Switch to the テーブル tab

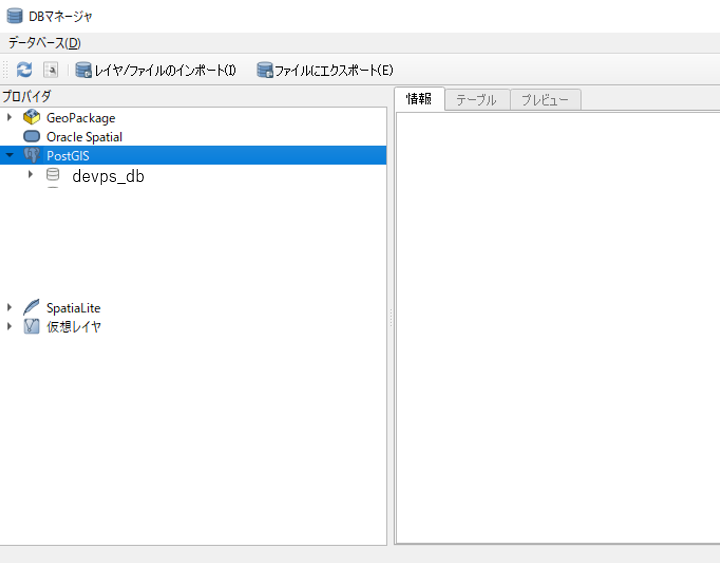pyautogui.click(x=476, y=100)
